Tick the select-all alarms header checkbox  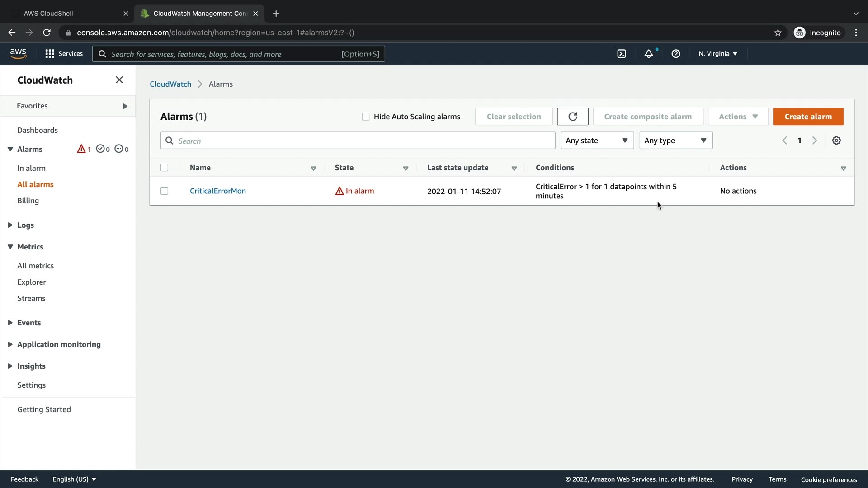[x=165, y=168]
